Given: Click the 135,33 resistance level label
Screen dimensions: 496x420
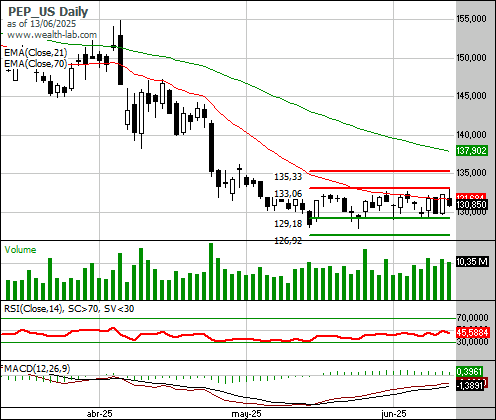Looking at the screenshot, I should point(288,177).
